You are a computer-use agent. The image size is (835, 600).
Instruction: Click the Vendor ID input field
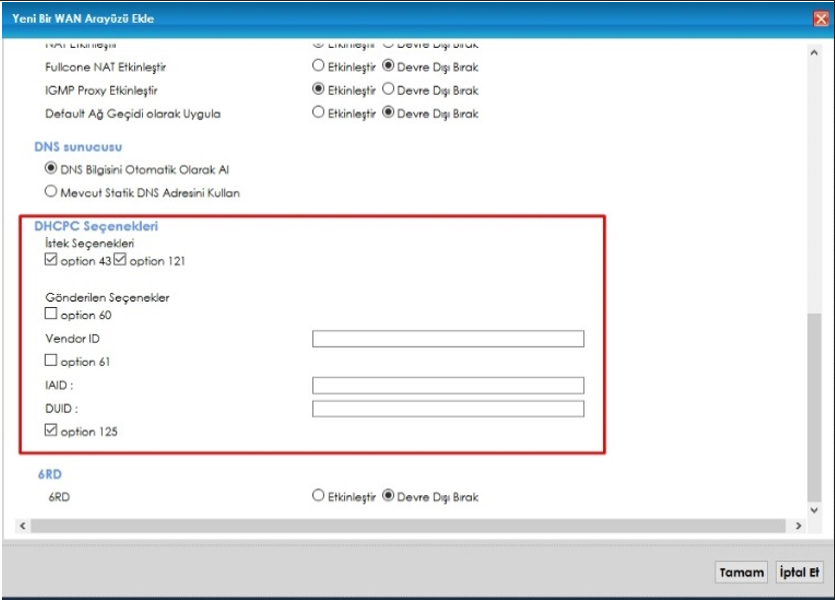(x=448, y=339)
